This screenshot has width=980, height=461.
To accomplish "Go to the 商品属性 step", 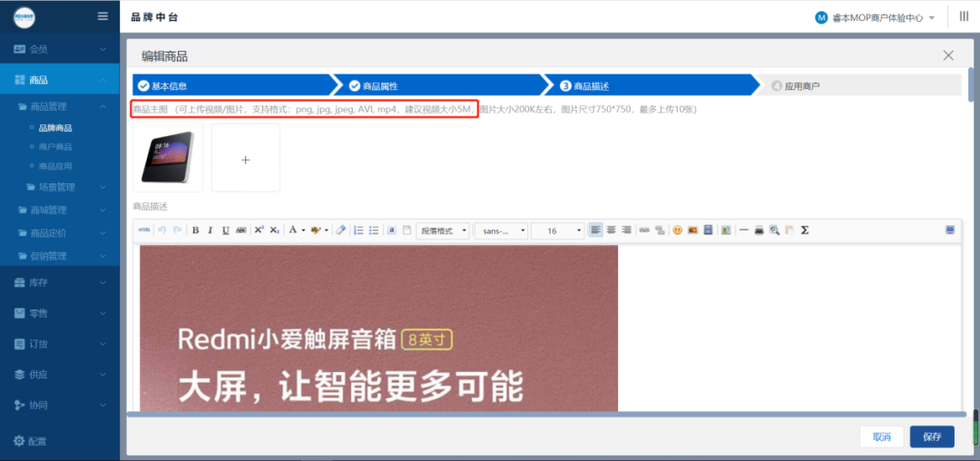I will 443,85.
